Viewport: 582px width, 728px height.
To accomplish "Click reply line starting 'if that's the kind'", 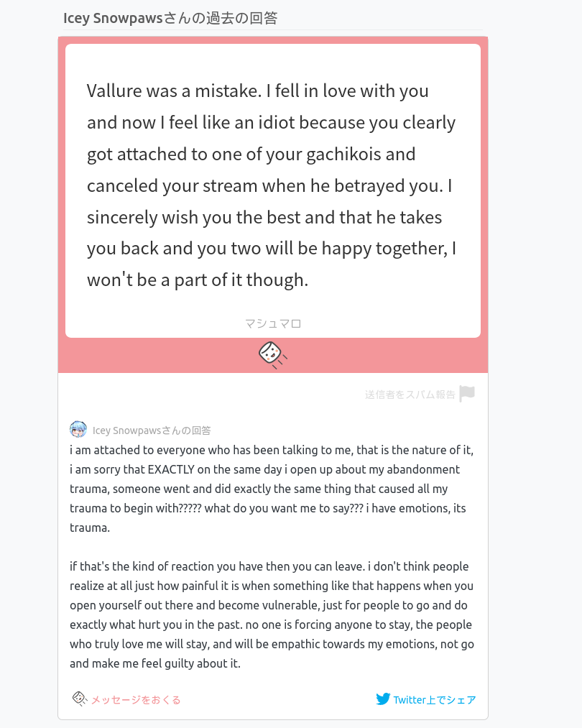I will point(269,566).
